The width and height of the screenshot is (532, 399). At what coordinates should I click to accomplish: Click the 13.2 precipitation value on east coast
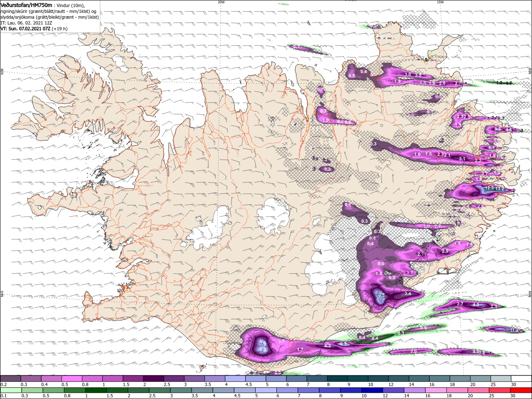(x=500, y=189)
